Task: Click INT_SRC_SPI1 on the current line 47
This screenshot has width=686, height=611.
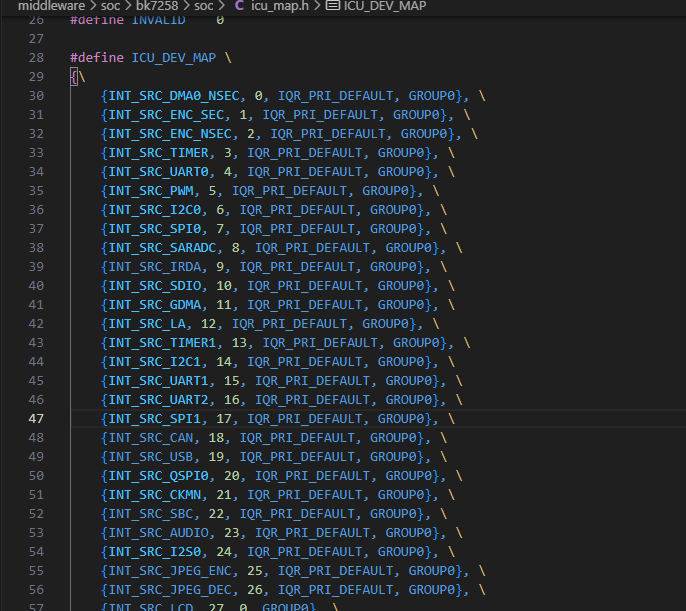Action: 154,418
